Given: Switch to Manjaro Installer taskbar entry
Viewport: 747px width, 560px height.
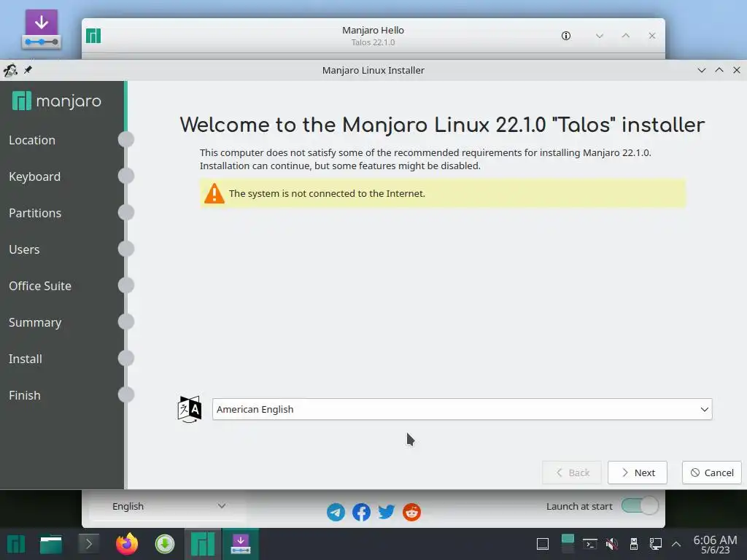Looking at the screenshot, I should point(241,544).
